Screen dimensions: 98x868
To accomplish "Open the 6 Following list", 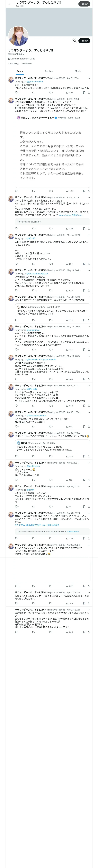I will 13,63.
